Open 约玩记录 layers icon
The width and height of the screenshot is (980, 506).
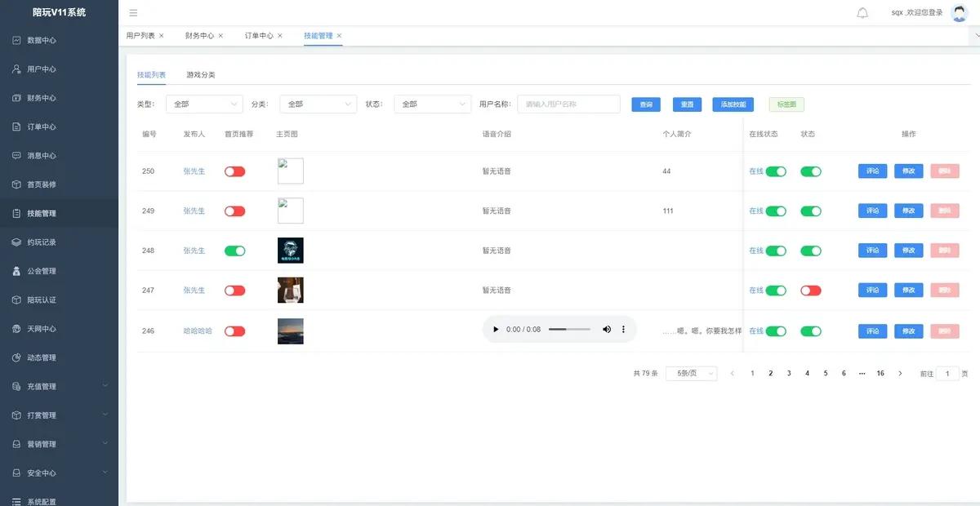[x=16, y=242]
